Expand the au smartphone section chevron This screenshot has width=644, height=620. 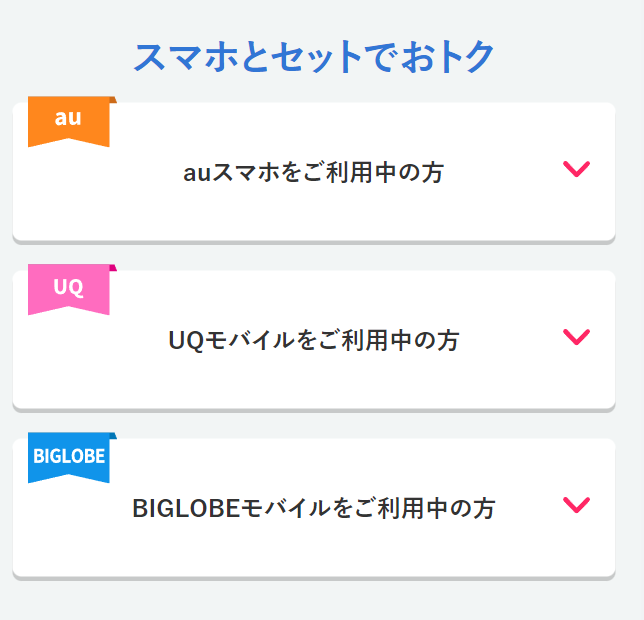point(576,169)
